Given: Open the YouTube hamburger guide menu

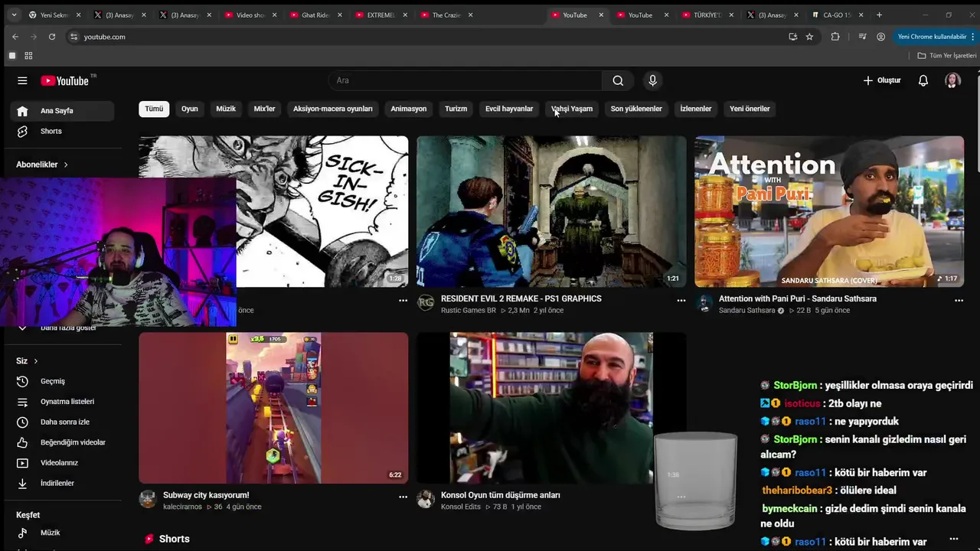Looking at the screenshot, I should (22, 80).
